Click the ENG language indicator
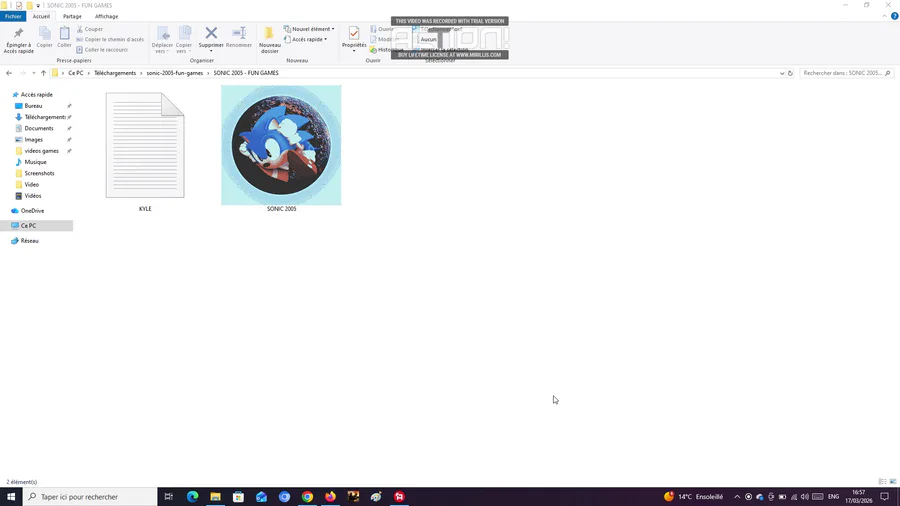Viewport: 900px width, 506px height. click(833, 497)
